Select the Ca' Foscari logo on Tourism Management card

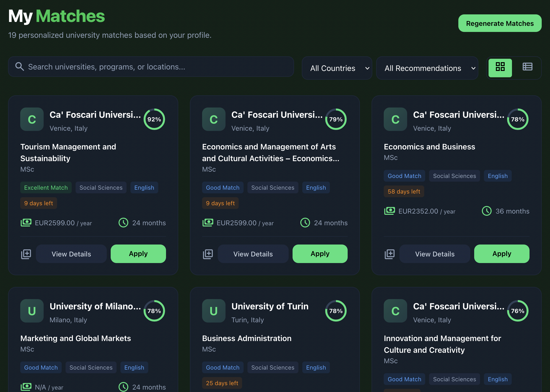(x=32, y=119)
